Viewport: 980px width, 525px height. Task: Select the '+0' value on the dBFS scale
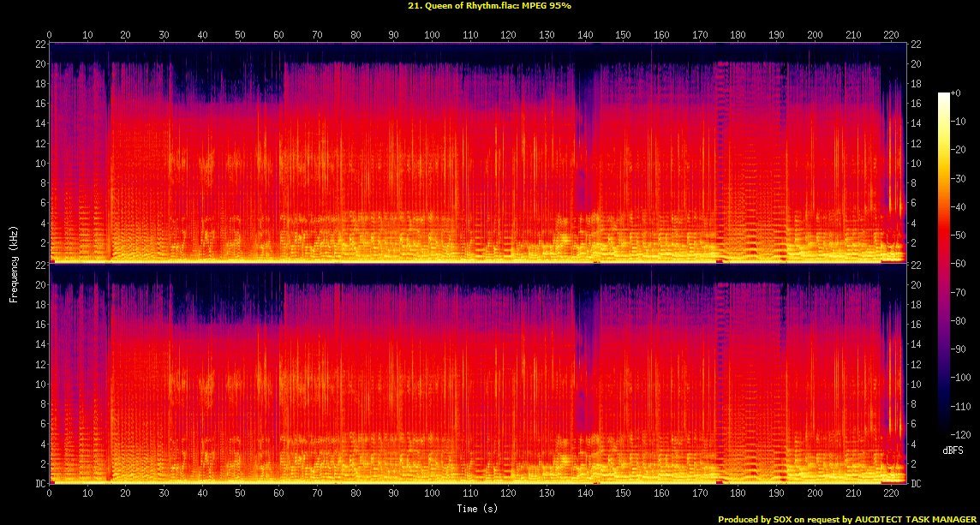coord(955,92)
